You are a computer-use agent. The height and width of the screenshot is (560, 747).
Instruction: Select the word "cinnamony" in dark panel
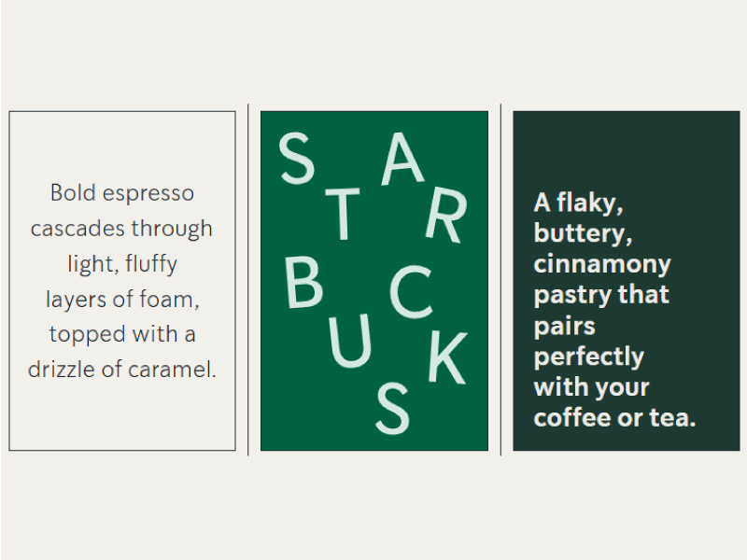(602, 264)
